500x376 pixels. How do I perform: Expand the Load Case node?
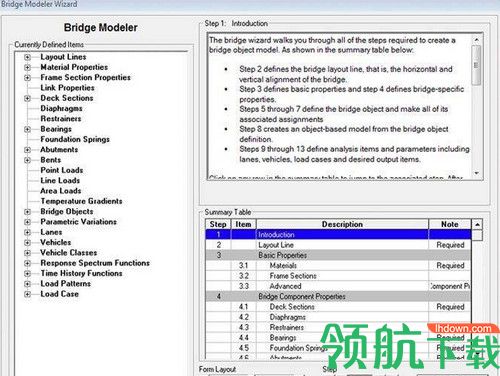point(27,294)
